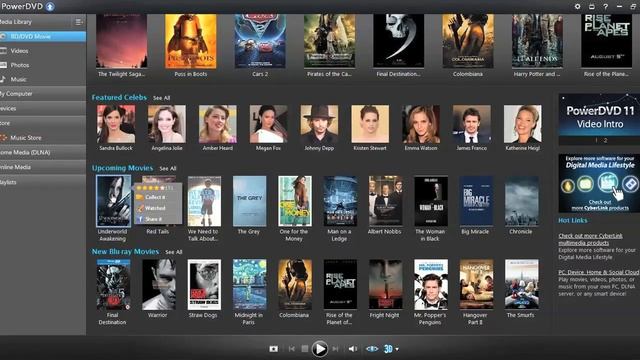Image resolution: width=640 pixels, height=360 pixels.
Task: Open PowerDVD settings gear icon
Action: click(577, 7)
